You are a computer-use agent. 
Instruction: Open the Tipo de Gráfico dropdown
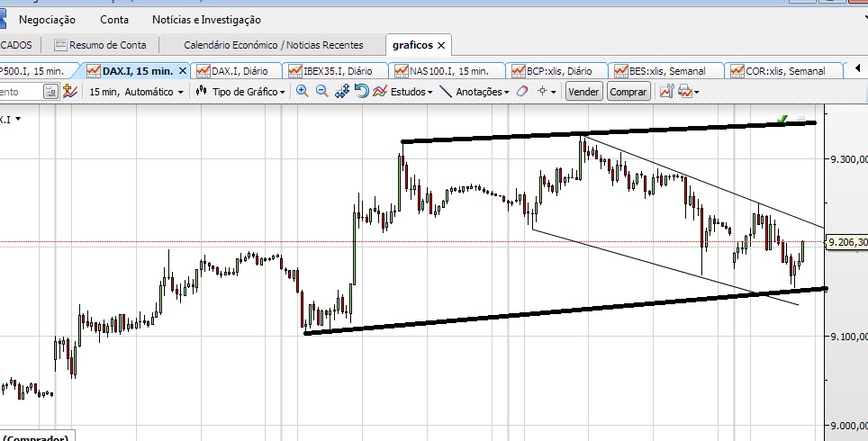coord(248,92)
